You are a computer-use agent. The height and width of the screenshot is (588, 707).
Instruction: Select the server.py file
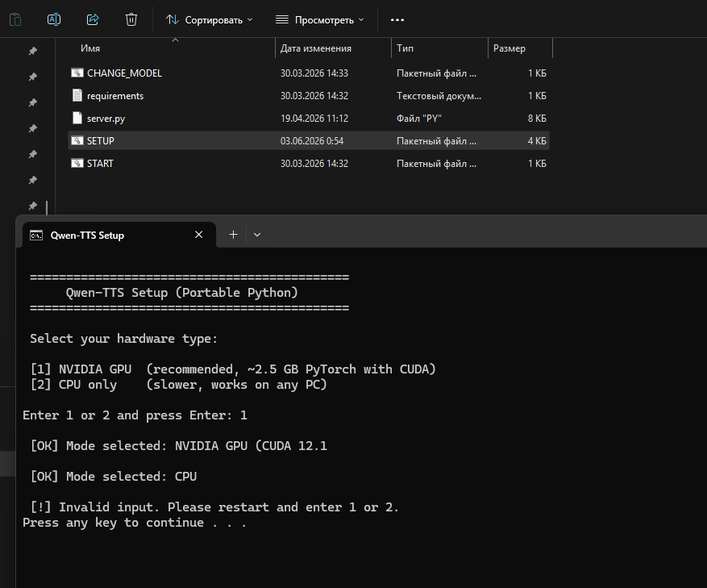coord(309,119)
